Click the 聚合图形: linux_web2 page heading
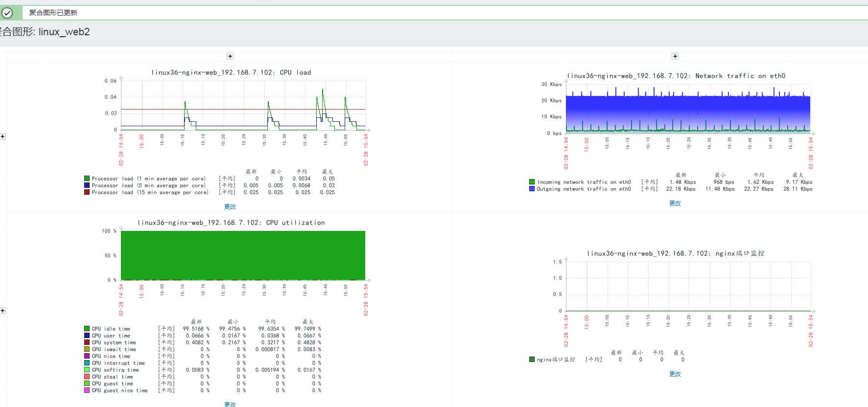 click(x=45, y=32)
